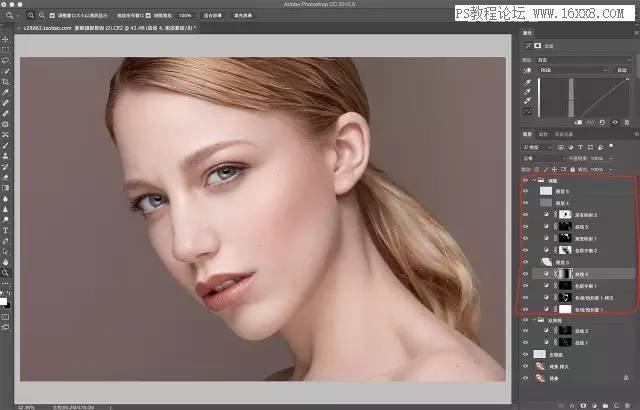The height and width of the screenshot is (410, 640).
Task: Open the RGB channel dropdown
Action: click(x=573, y=70)
